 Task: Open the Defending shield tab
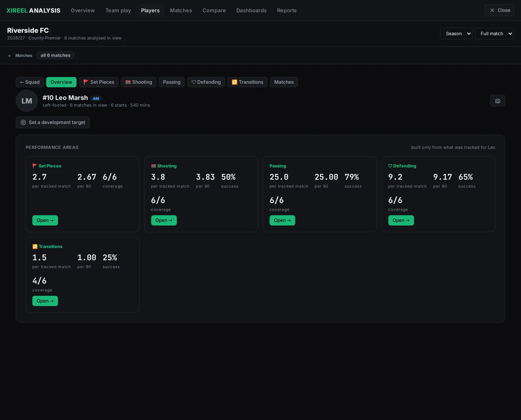pyautogui.click(x=206, y=82)
